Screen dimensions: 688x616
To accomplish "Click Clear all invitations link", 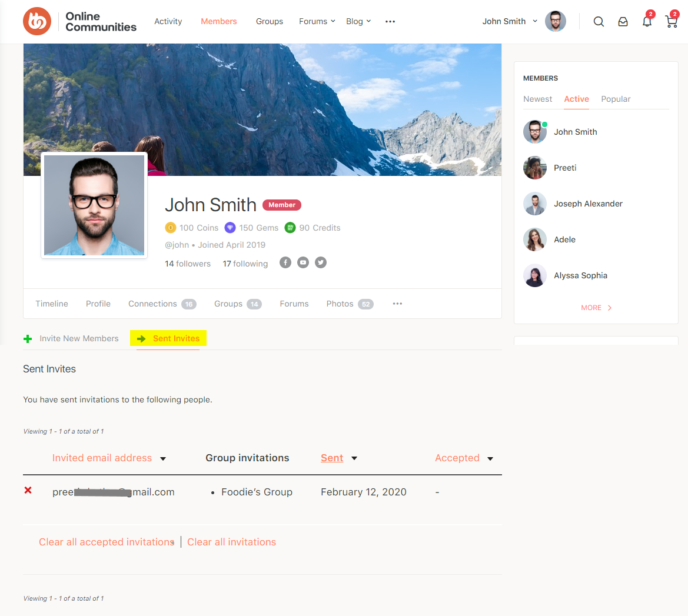I will [231, 542].
